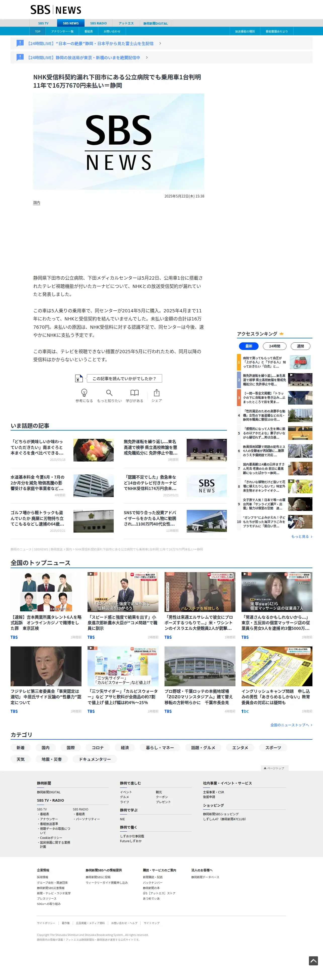Select the 天気 category chip

21,759
